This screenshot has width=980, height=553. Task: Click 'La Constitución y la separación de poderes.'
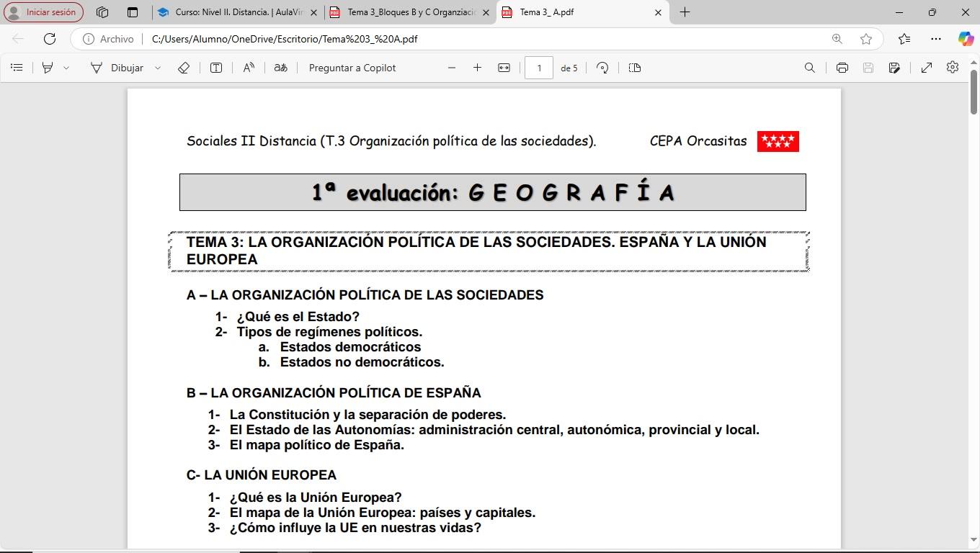tap(368, 415)
